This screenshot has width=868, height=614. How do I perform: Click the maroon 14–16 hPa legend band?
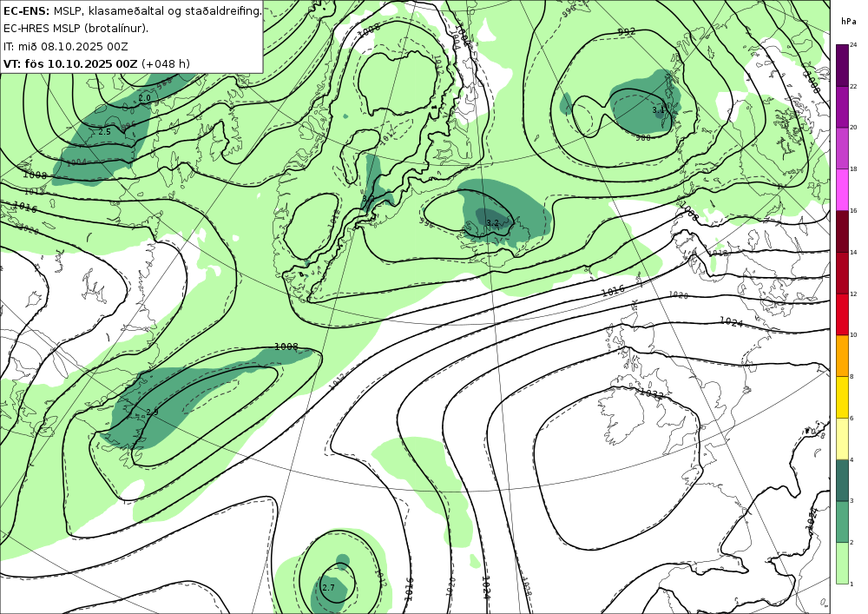(842, 231)
